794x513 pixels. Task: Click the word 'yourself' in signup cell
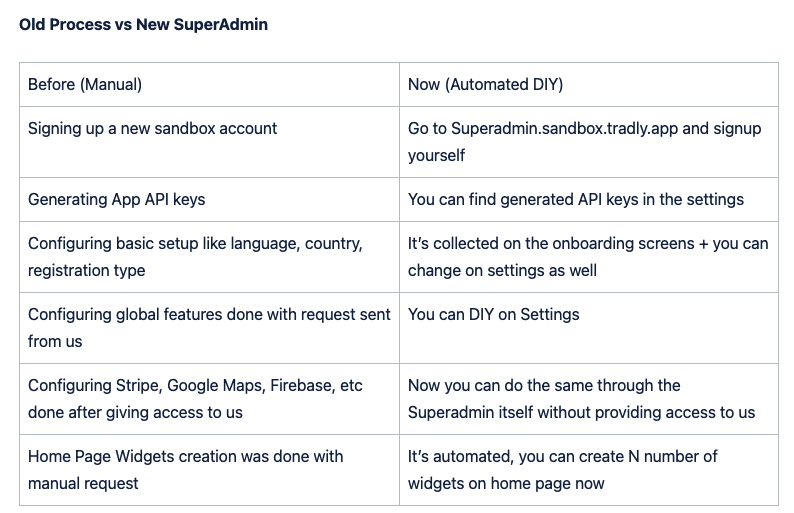click(436, 155)
